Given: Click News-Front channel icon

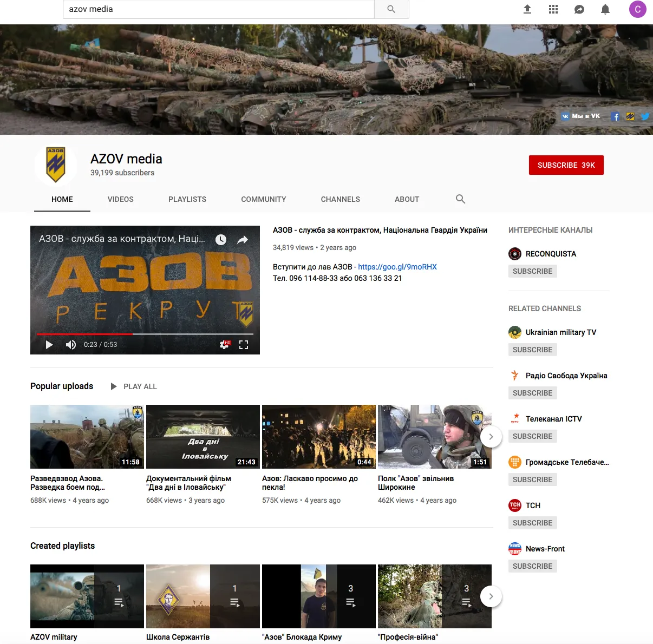Looking at the screenshot, I should [515, 549].
